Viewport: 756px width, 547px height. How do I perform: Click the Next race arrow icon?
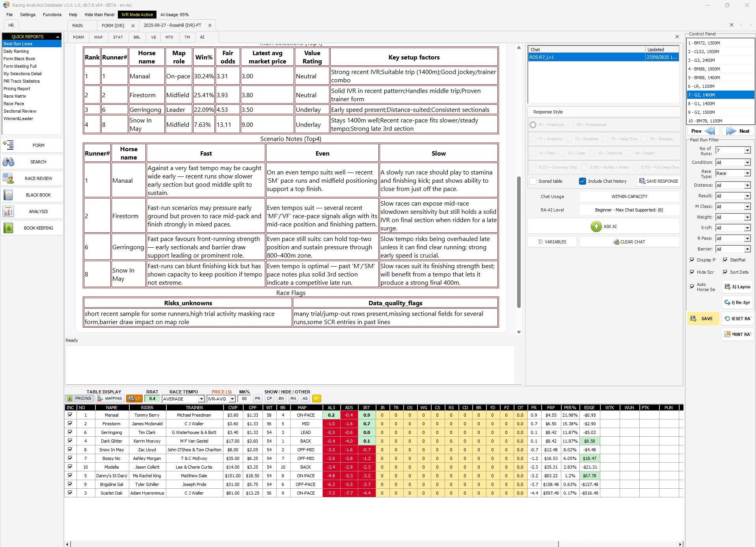coord(731,131)
